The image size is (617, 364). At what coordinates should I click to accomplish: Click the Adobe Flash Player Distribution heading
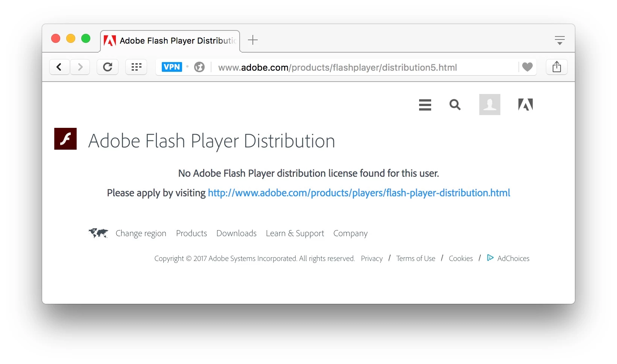click(211, 141)
